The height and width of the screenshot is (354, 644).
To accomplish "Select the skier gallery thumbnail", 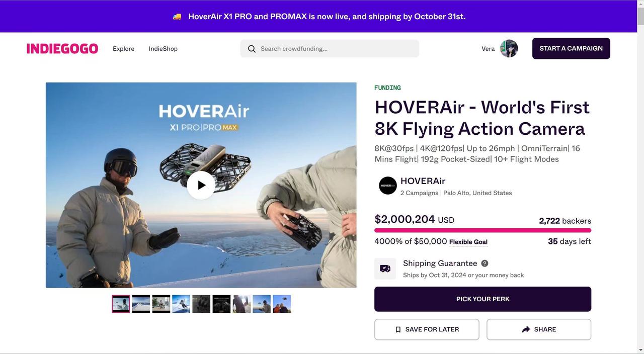I will [x=181, y=304].
